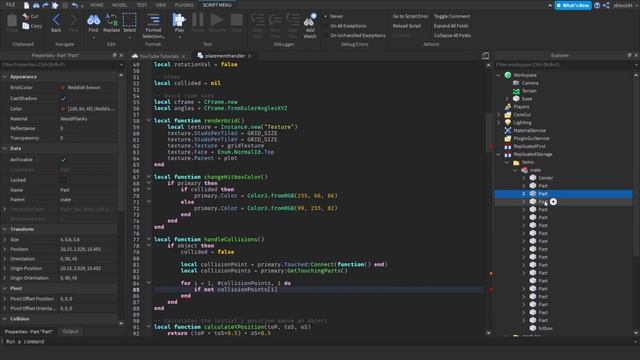Select the Terrain item in Explorer
Viewport: 640px width, 360px height.
pyautogui.click(x=529, y=91)
